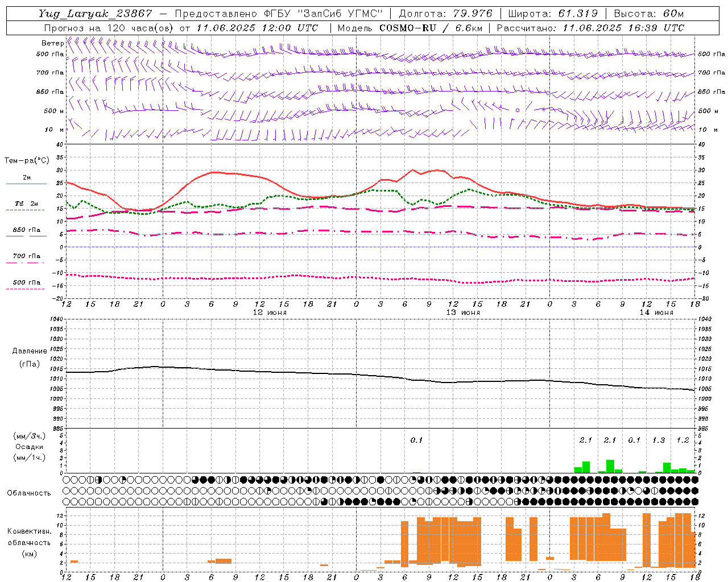Click the model label COSMO-RU / 6.6км
This screenshot has height=582, width=728.
pyautogui.click(x=431, y=28)
